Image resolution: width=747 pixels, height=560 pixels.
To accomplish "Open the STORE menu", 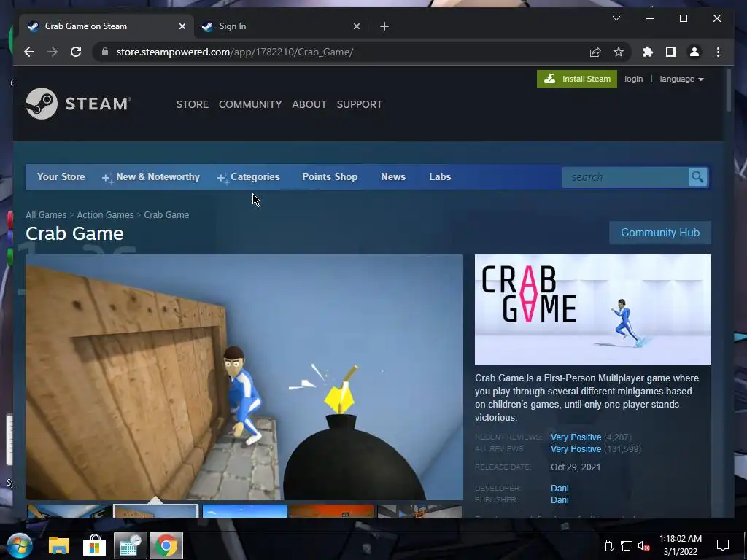I will point(193,104).
